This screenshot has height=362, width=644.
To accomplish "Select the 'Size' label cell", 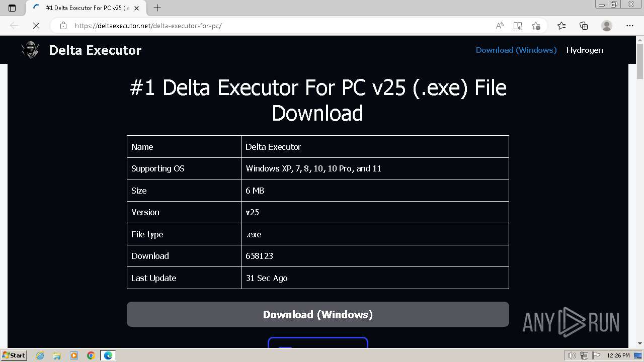I will click(184, 191).
